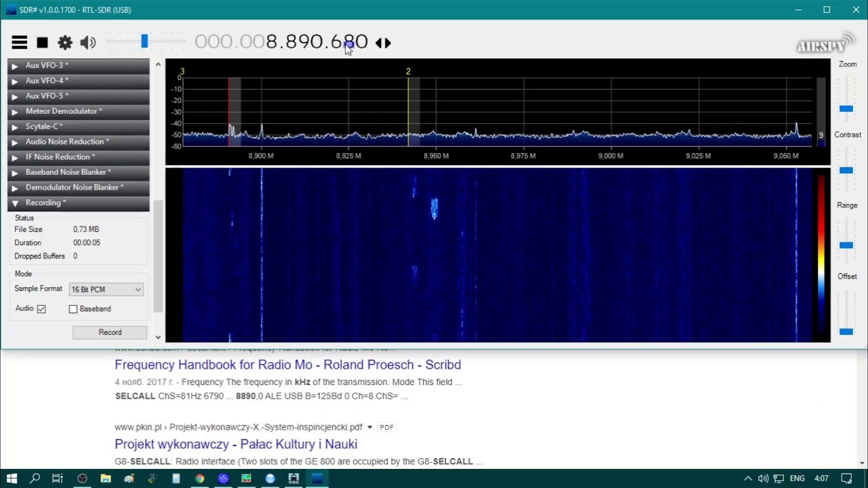Switch to Google Chrome in the taskbar

point(199,479)
